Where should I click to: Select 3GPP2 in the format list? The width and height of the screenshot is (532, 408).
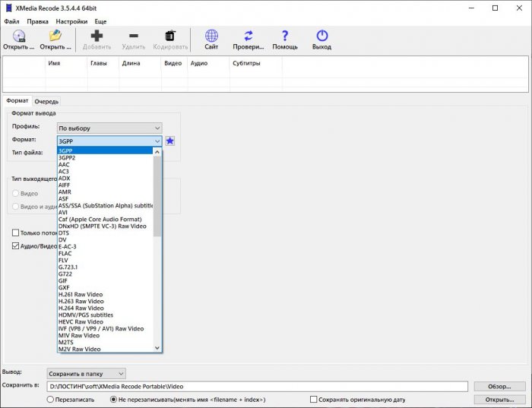(105, 158)
